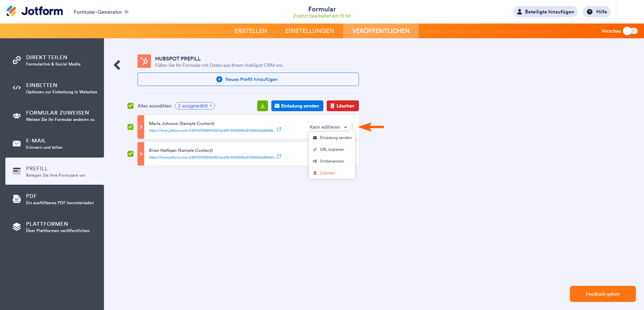Click the Maria Johnson (Sample Contact) name
This screenshot has width=644, height=310.
182,124
